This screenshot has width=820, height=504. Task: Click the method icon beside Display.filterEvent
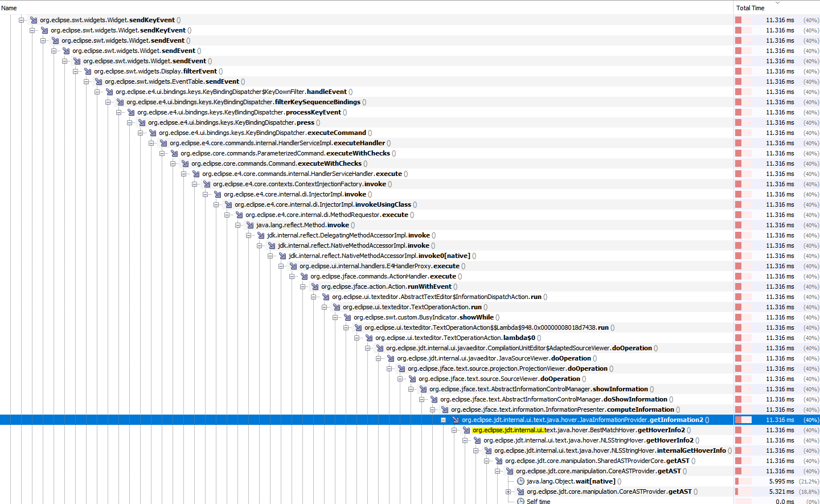[87, 71]
